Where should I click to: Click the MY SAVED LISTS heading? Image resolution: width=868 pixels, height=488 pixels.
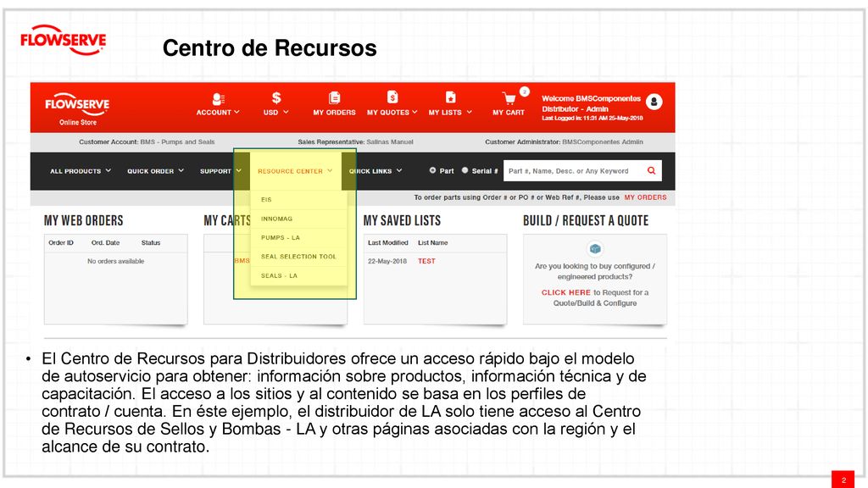pyautogui.click(x=402, y=220)
